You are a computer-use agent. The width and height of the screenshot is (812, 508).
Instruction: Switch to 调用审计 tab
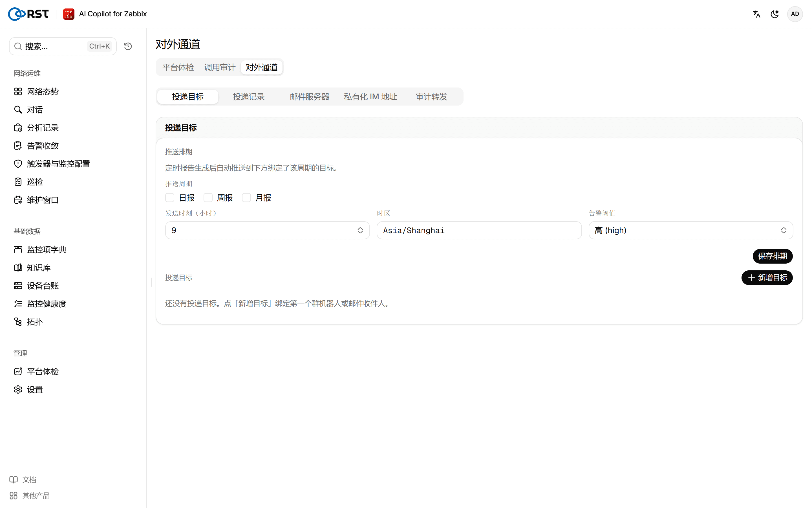(220, 67)
